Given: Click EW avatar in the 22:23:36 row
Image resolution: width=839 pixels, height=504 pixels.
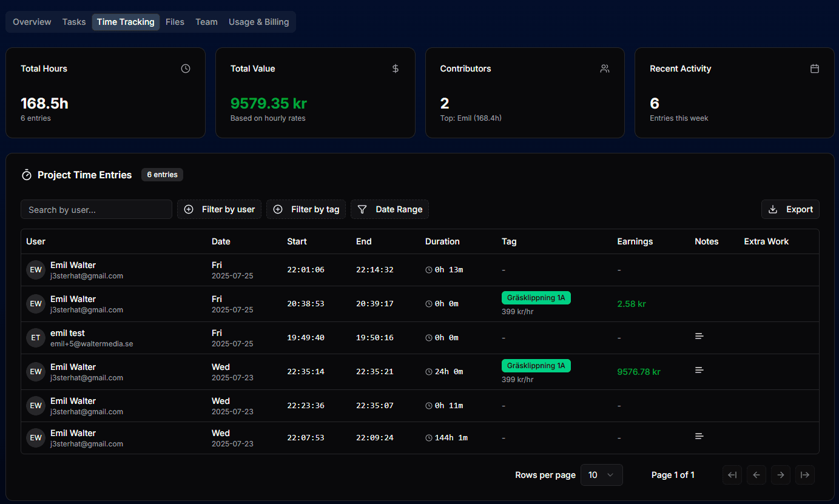Looking at the screenshot, I should 36,406.
